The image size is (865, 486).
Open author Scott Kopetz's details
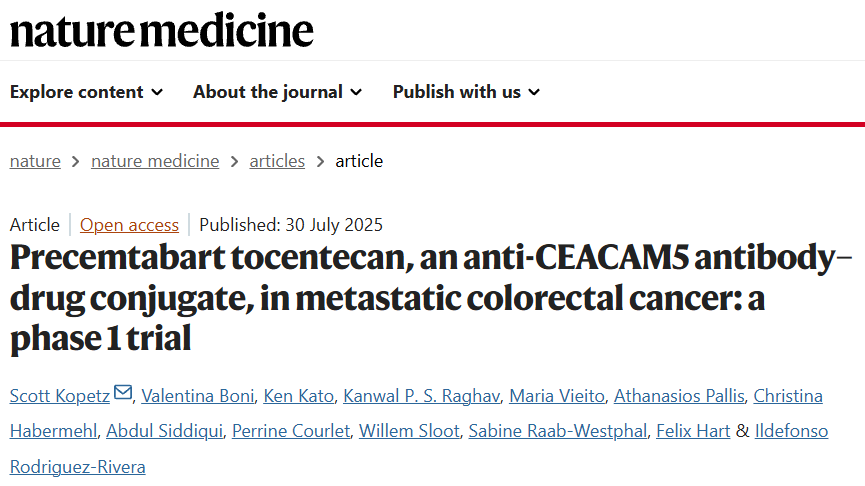coord(60,396)
